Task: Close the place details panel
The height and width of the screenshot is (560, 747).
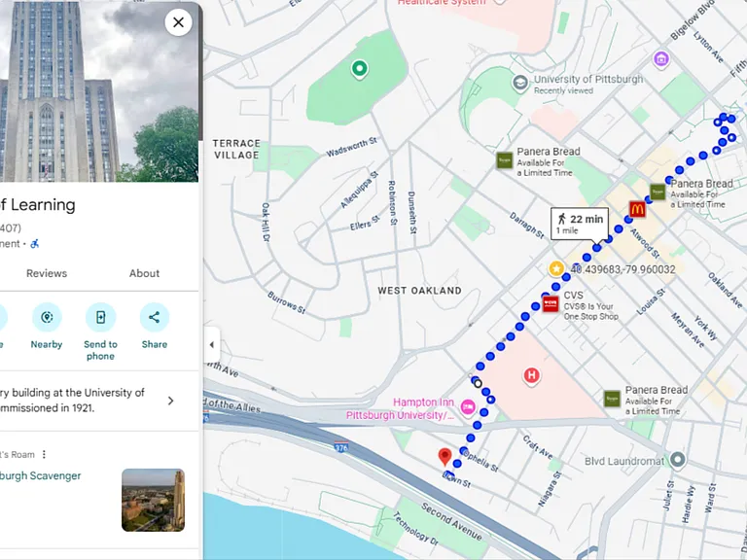Action: (x=178, y=22)
